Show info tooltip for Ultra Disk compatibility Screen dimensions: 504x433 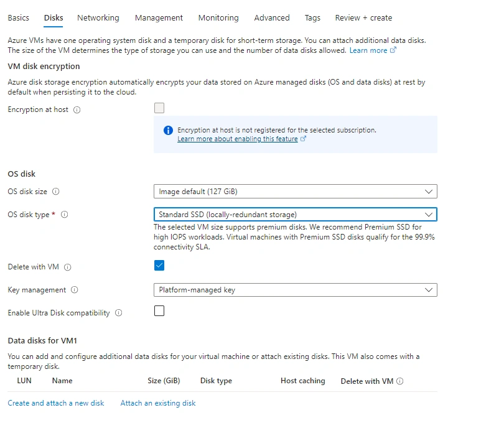click(x=119, y=313)
